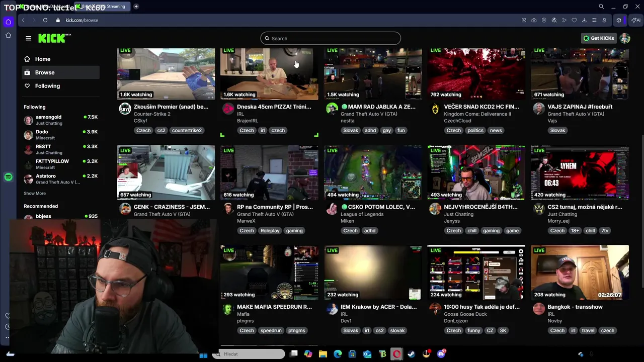Go back in browser history

pos(23,20)
